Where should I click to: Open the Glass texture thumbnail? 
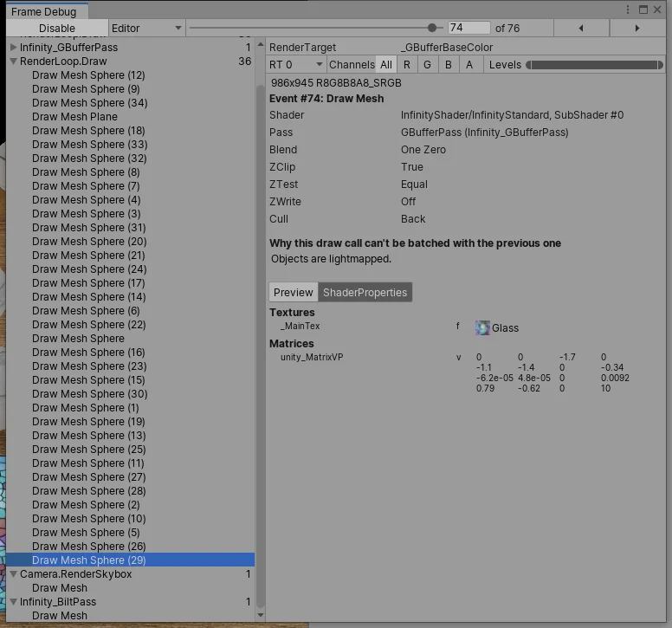click(x=482, y=328)
